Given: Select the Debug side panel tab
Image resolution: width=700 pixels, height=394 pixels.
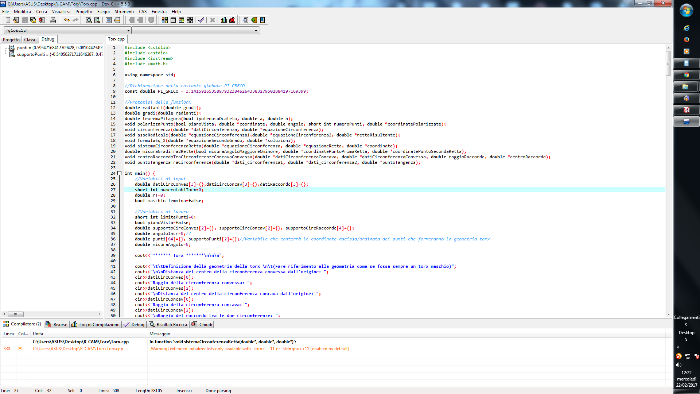Looking at the screenshot, I should [x=48, y=39].
